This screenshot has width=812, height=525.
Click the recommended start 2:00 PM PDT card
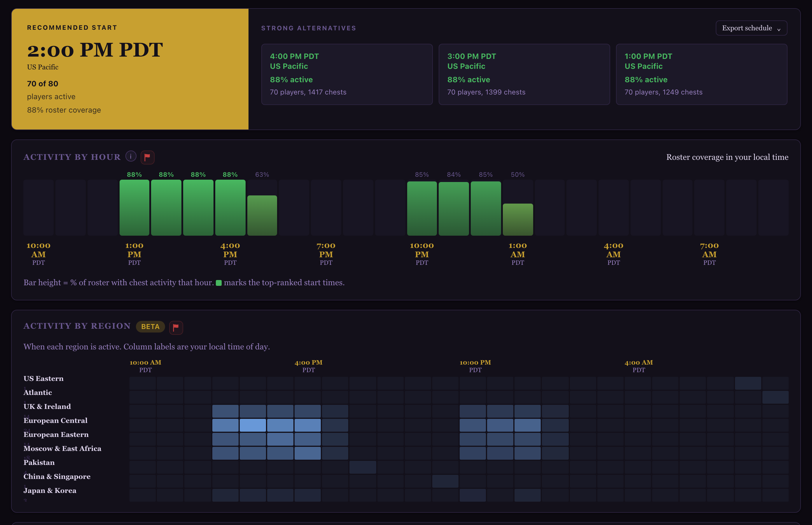pos(130,69)
